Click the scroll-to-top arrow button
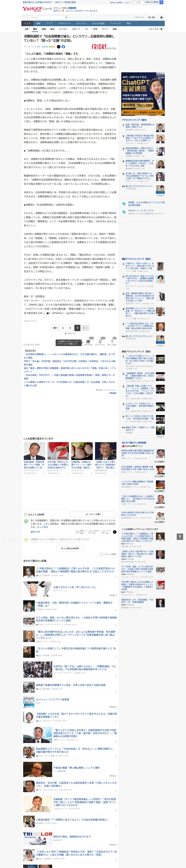Screen dimensions: 186x868 180,536
